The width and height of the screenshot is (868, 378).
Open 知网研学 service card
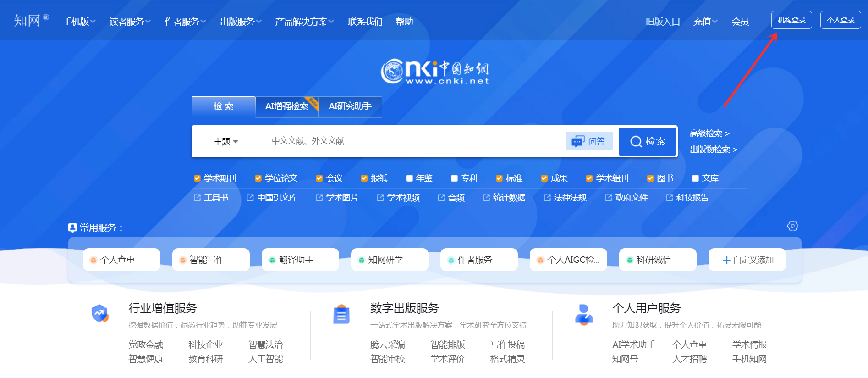[x=390, y=260]
